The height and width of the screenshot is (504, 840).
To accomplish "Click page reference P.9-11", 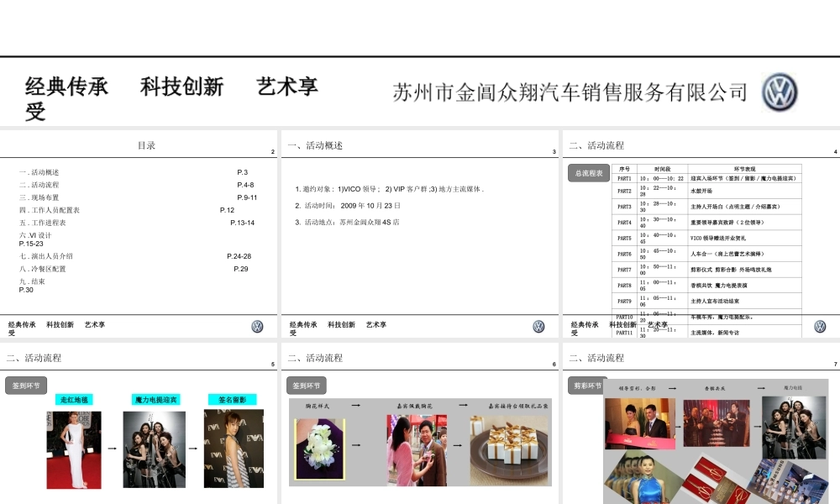I will pyautogui.click(x=247, y=197).
